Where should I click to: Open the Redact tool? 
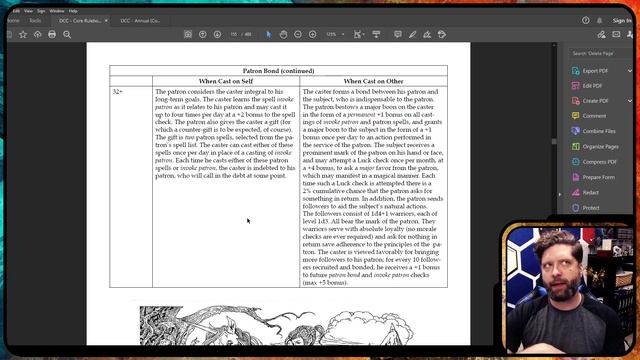tap(590, 193)
